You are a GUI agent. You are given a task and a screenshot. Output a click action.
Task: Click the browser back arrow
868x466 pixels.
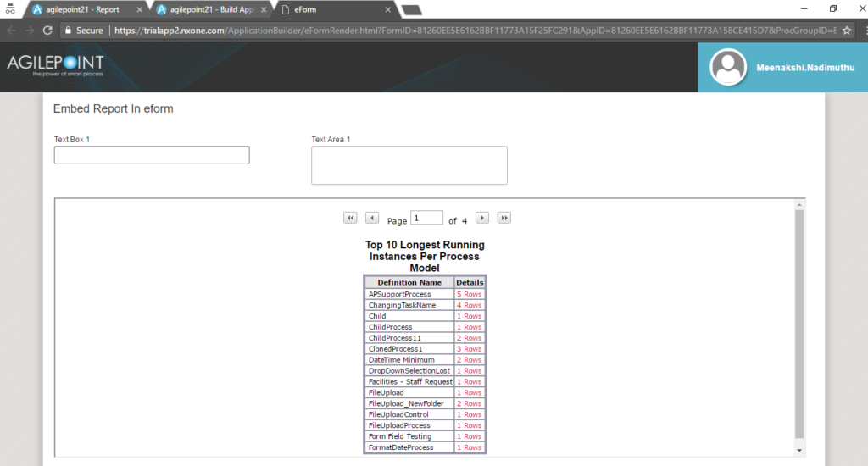click(12, 31)
